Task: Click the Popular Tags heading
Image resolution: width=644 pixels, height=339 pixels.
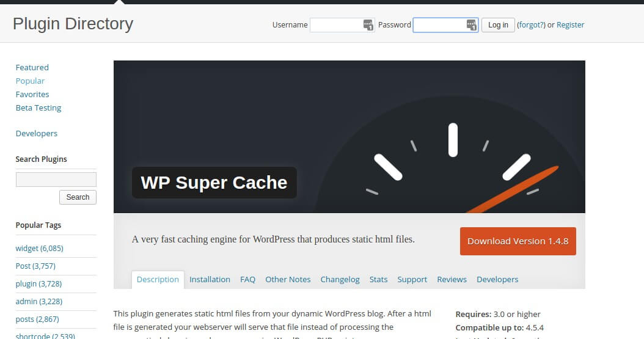Action: (x=38, y=225)
